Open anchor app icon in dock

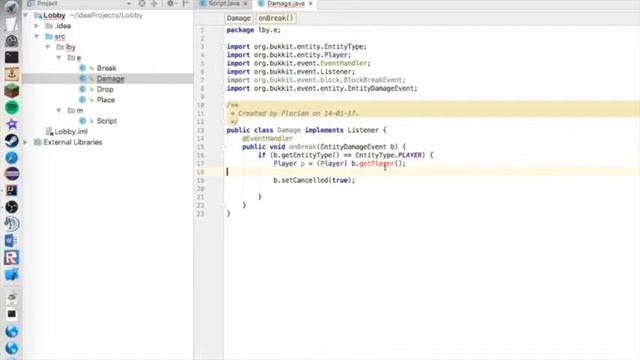click(x=11, y=74)
